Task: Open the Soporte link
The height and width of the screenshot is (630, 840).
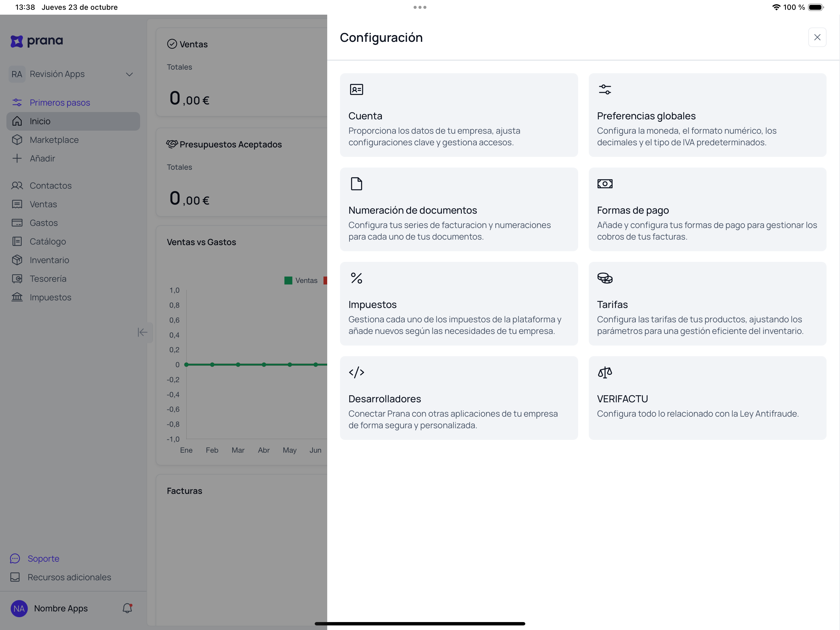Action: (43, 558)
